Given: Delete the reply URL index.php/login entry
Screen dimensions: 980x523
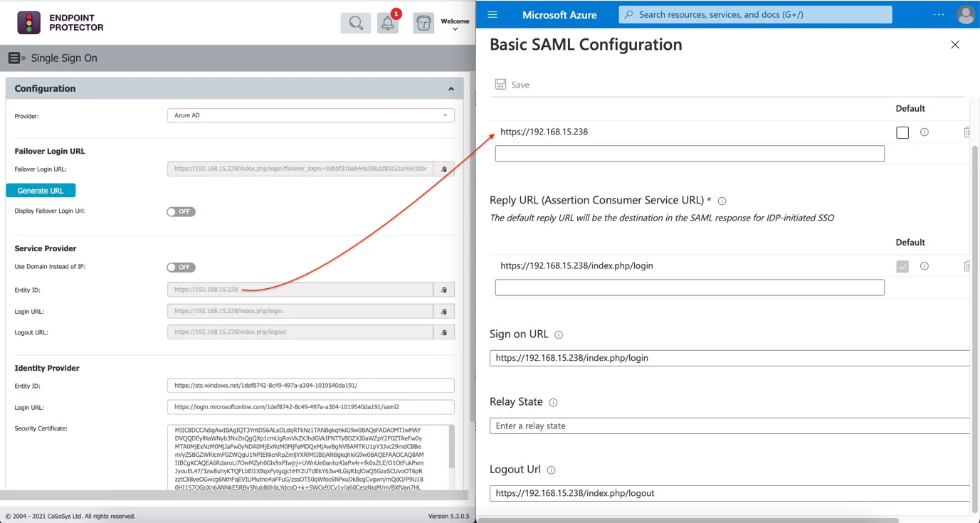Looking at the screenshot, I should [x=966, y=266].
